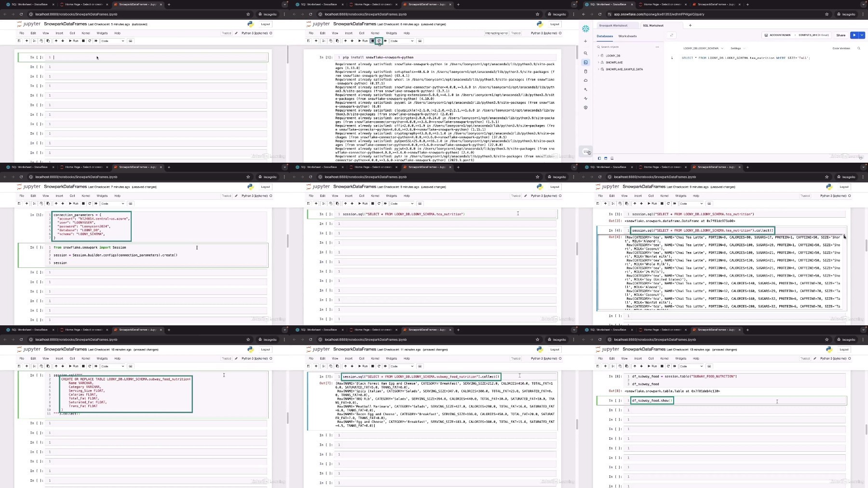The height and width of the screenshot is (488, 868).
Task: Open the Code cell-type dropdown in pip install notebook
Action: pos(402,41)
